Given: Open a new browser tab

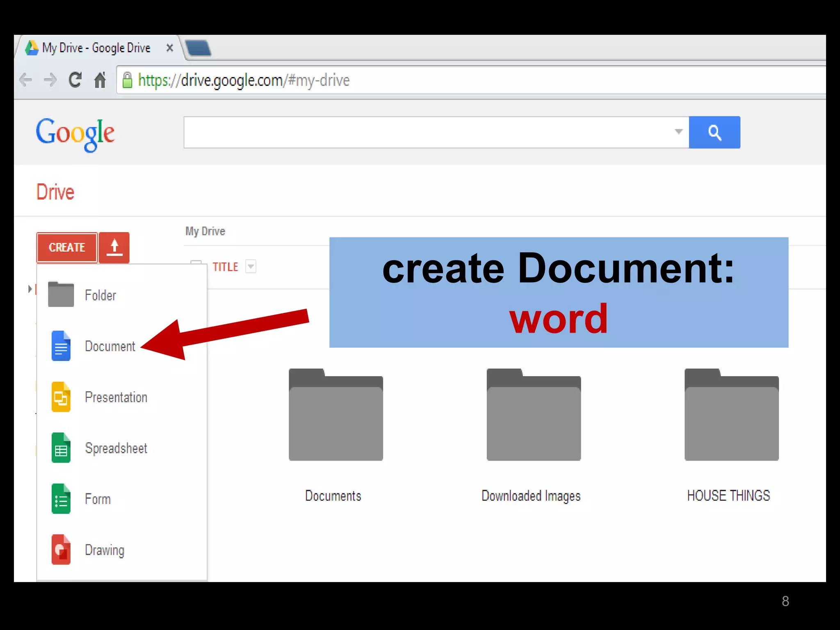Looking at the screenshot, I should click(199, 48).
